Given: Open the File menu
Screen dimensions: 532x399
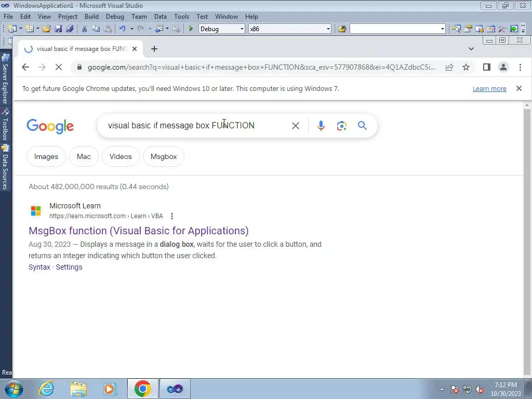Looking at the screenshot, I should tap(8, 16).
